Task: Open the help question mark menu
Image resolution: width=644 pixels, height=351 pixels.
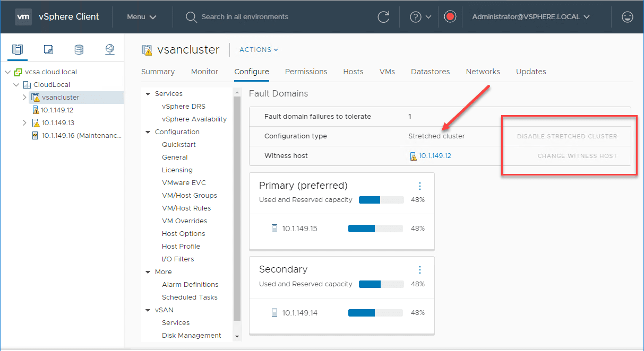Action: (x=420, y=17)
